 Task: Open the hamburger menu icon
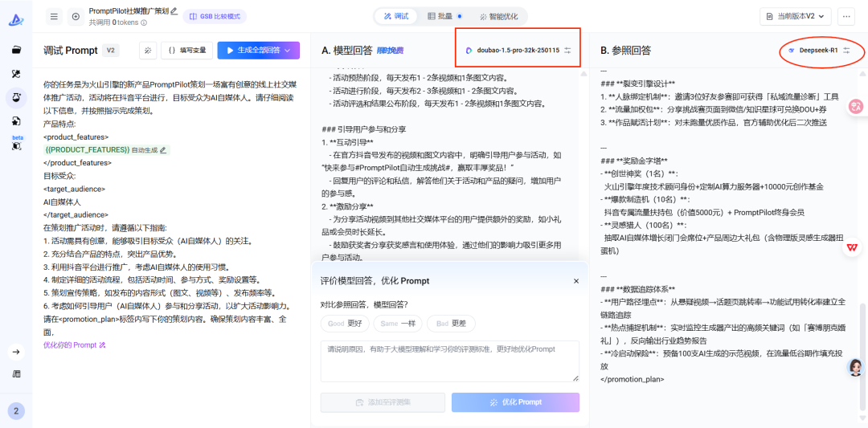point(54,17)
